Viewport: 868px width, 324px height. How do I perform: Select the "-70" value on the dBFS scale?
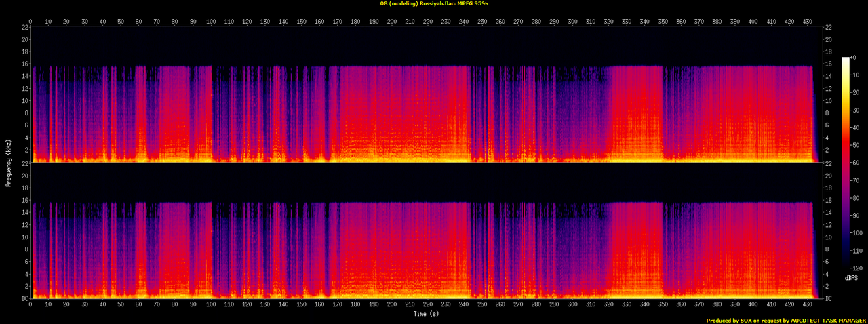856,180
